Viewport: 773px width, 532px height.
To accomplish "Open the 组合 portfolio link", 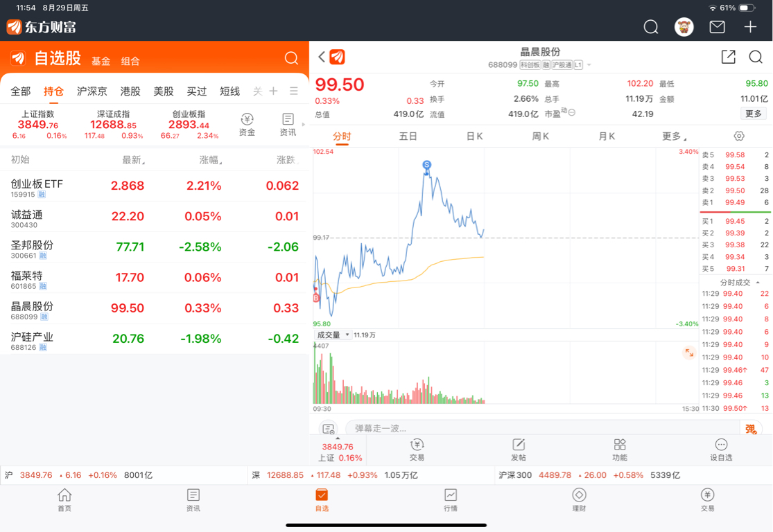I will [x=130, y=61].
